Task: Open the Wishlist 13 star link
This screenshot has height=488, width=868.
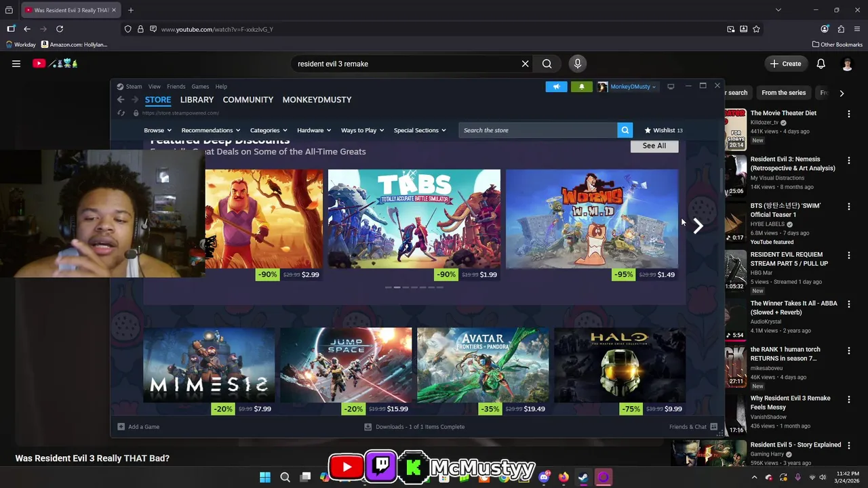Action: (x=663, y=130)
